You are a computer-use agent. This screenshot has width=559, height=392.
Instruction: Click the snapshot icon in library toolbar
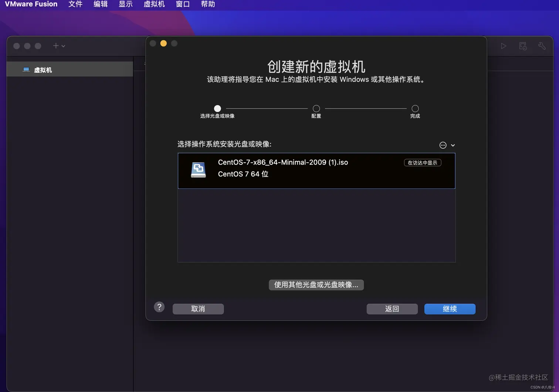523,46
